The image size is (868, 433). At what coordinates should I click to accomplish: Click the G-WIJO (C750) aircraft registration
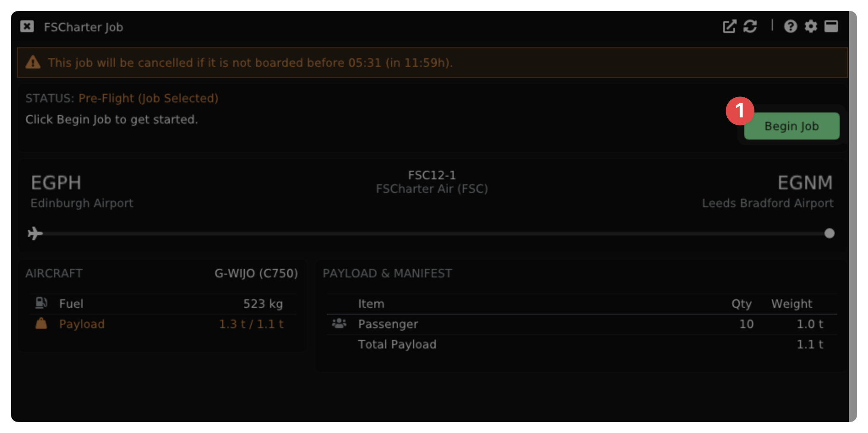click(256, 273)
